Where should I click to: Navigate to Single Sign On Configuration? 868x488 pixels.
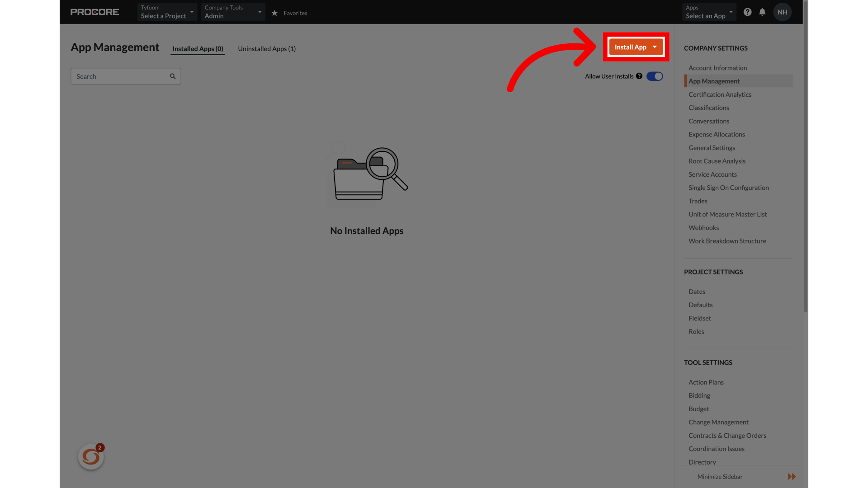[x=728, y=187]
